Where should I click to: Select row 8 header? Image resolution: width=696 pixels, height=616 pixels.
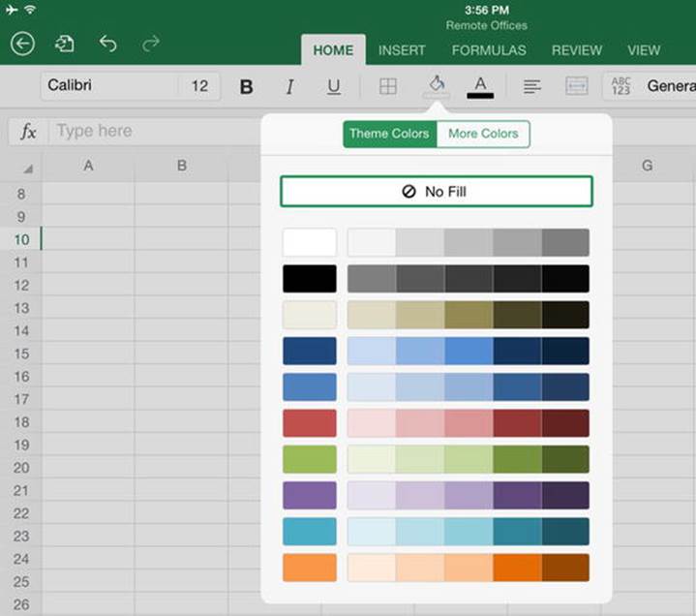click(x=21, y=194)
